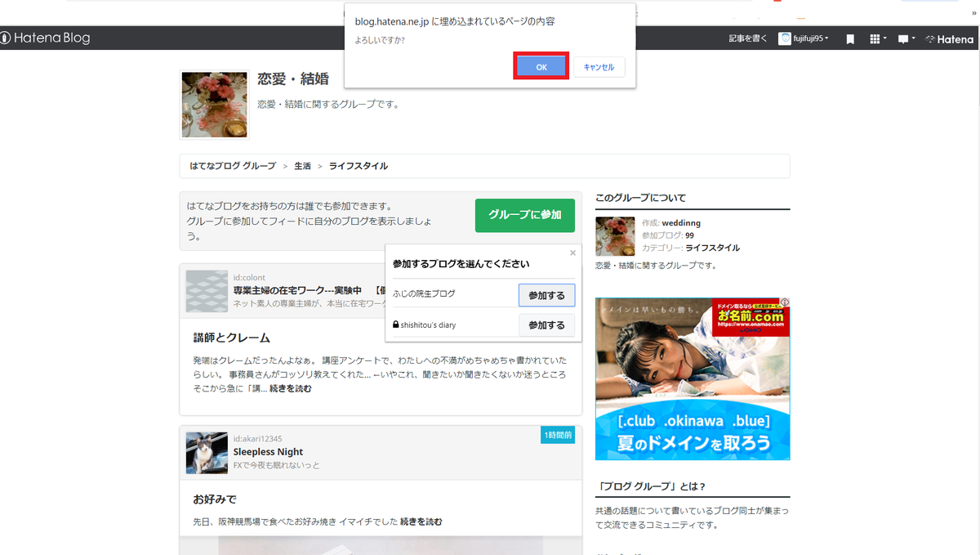Click the 参加ブログ: 99 count text
The image size is (980, 555).
pyautogui.click(x=668, y=235)
